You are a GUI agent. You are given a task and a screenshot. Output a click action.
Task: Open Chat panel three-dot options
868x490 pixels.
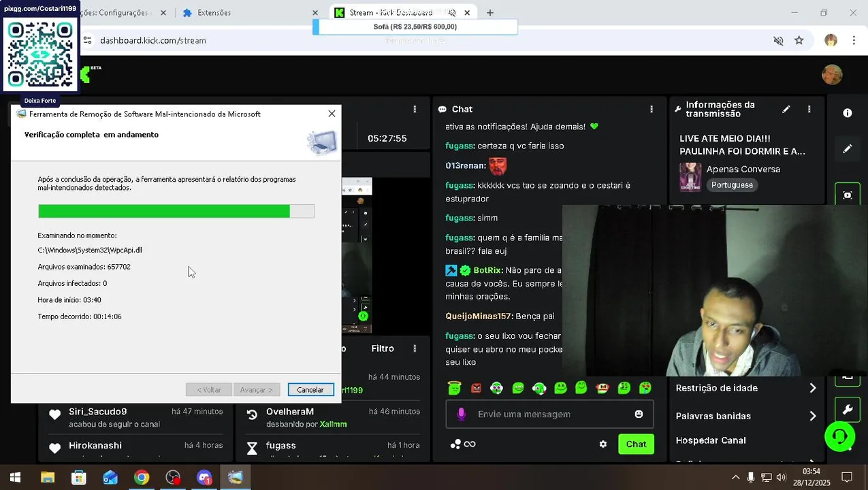click(x=652, y=109)
